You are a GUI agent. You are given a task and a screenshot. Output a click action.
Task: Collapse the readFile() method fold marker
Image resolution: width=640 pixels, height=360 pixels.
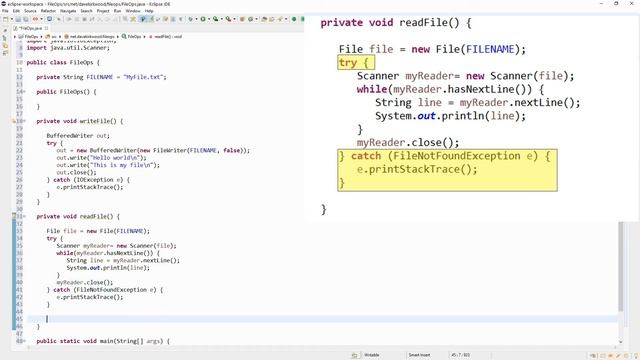tap(24, 216)
